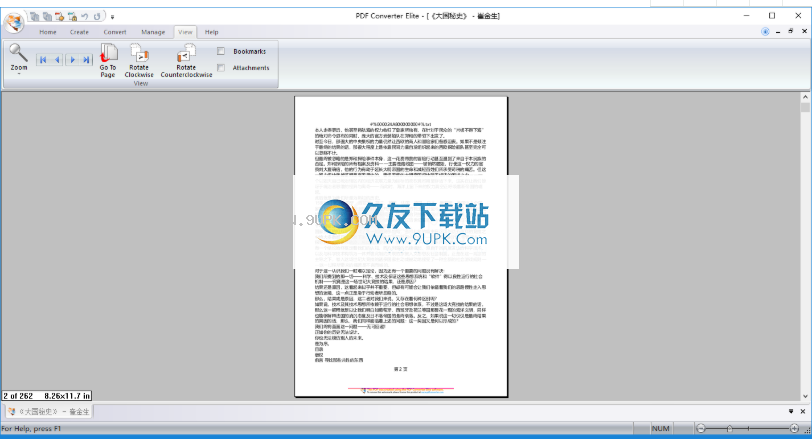Open the document tab list dropdown arrow
812x445 pixels.
click(x=791, y=411)
